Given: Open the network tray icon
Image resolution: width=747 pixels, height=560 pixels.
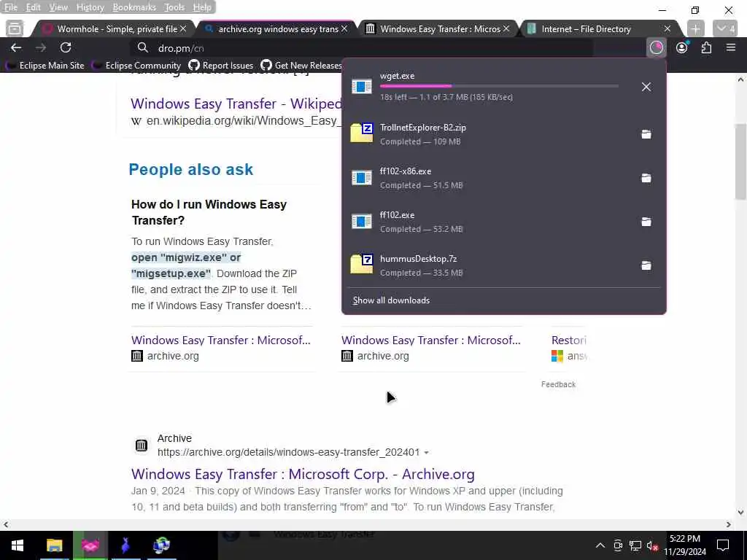Looking at the screenshot, I should tap(635, 545).
